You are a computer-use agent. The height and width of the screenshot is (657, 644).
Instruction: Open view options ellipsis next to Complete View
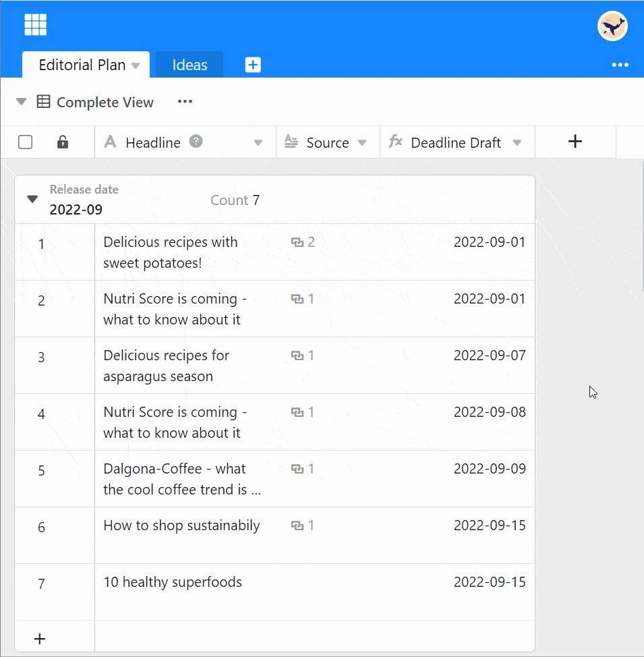(x=185, y=102)
